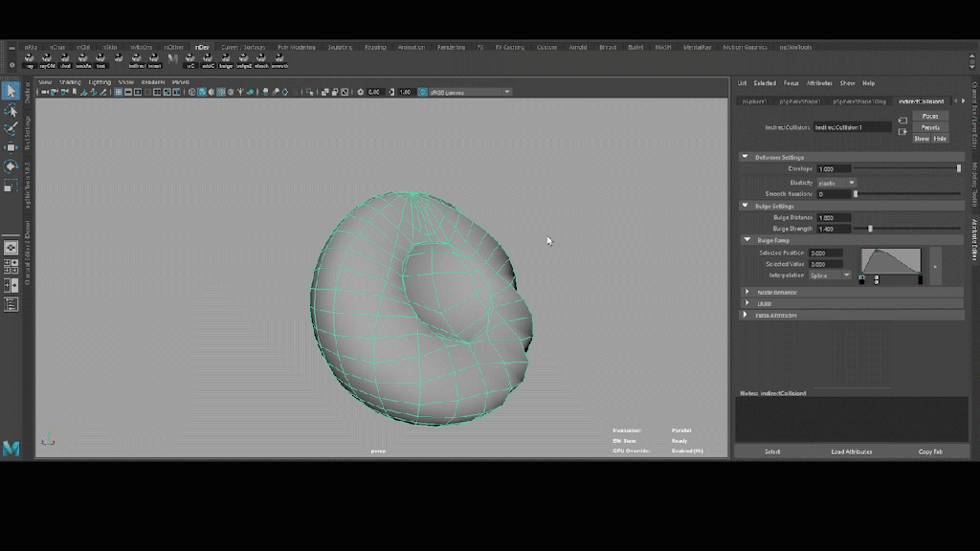Viewport: 980px width, 551px height.
Task: Click the bulge shelf icon
Action: point(226,62)
